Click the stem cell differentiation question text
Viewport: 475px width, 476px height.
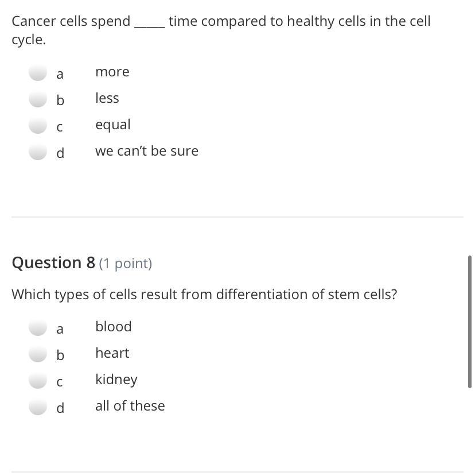[x=204, y=295]
